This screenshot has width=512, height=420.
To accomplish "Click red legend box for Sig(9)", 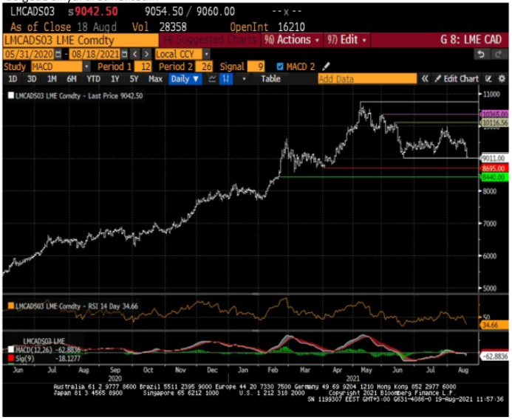I will 11,358.
